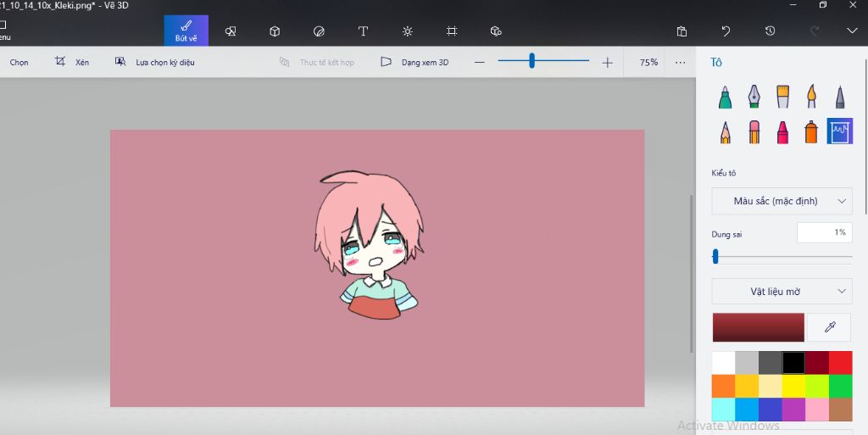Select the eyedropper tool
The image size is (868, 435).
click(x=829, y=327)
